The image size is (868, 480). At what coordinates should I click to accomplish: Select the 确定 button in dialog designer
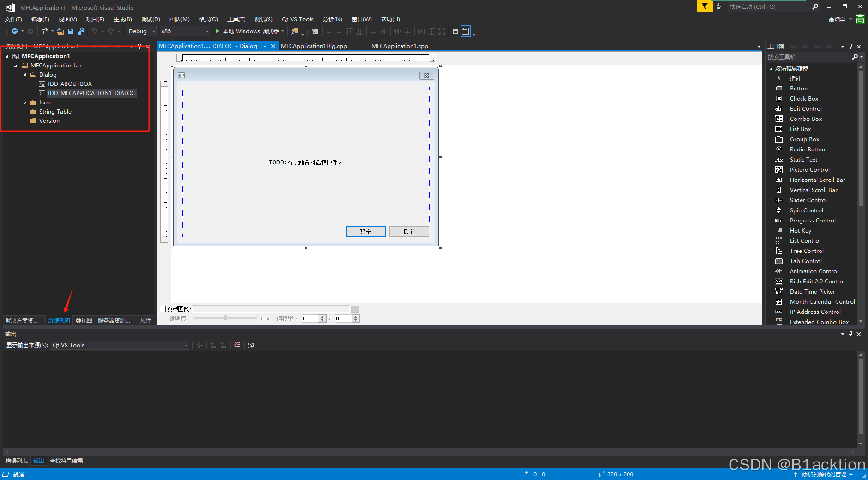[x=365, y=232]
